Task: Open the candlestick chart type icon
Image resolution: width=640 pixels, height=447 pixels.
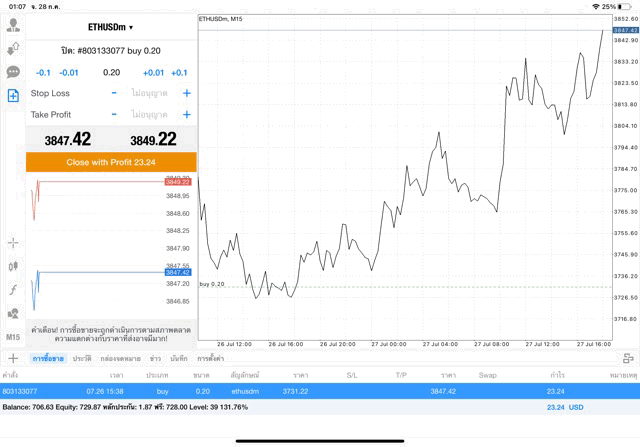Action: (13, 266)
